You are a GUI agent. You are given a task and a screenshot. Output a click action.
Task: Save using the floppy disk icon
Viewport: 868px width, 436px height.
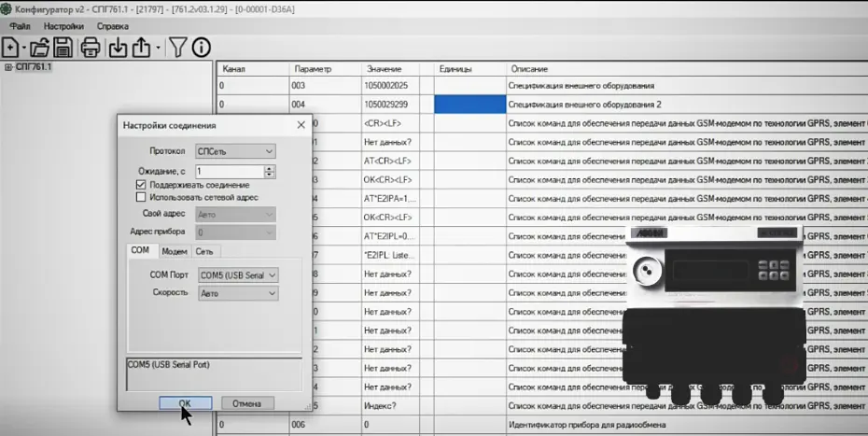pyautogui.click(x=62, y=48)
